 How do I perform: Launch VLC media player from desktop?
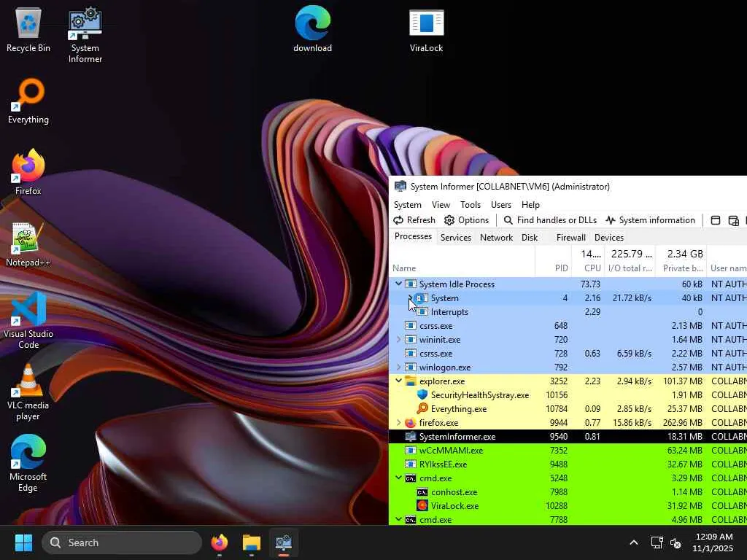coord(28,392)
